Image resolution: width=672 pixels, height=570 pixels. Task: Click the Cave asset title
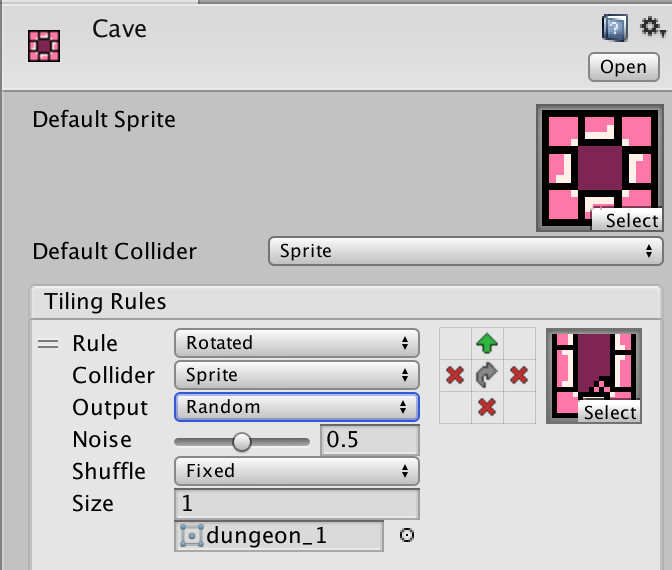(x=119, y=29)
